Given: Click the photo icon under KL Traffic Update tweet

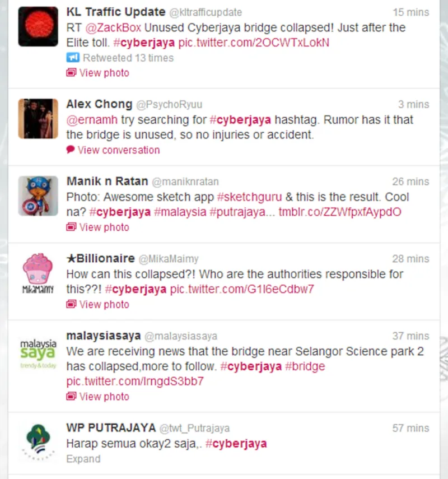Looking at the screenshot, I should click(71, 73).
